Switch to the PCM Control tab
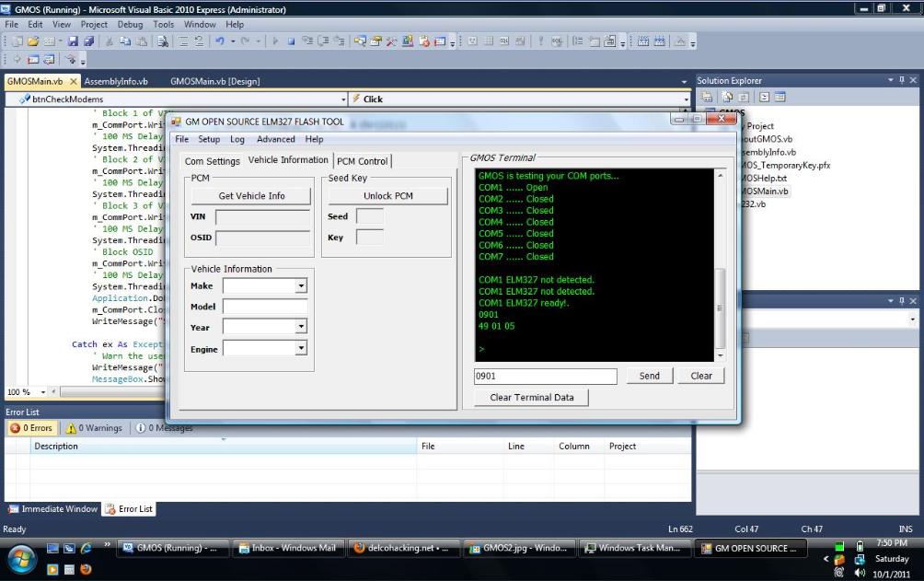 click(x=363, y=161)
